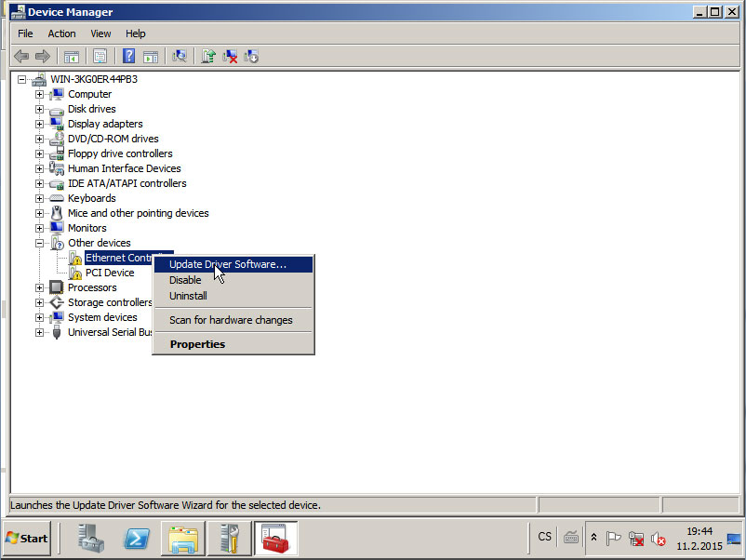Click the Show/Hide Console Tree icon
The height and width of the screenshot is (560, 746).
pyautogui.click(x=71, y=56)
